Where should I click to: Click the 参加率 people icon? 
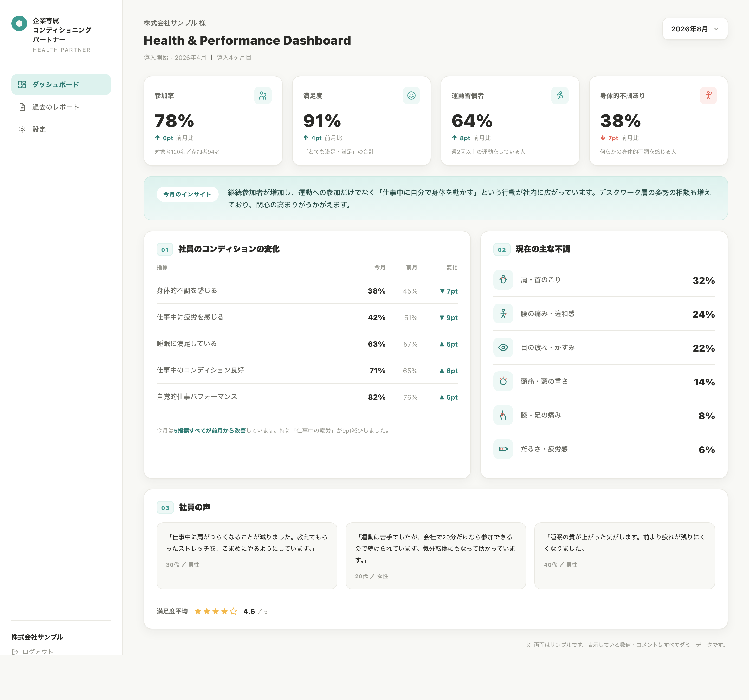pos(263,95)
